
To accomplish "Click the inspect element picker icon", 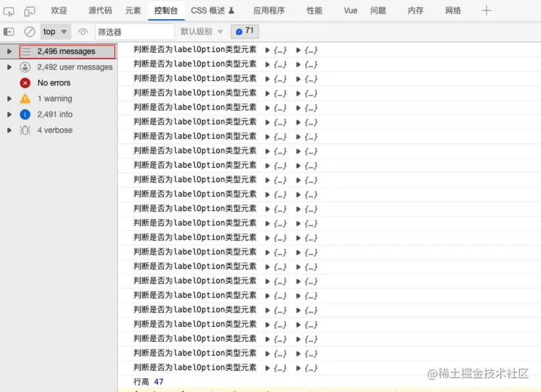I will [9, 11].
